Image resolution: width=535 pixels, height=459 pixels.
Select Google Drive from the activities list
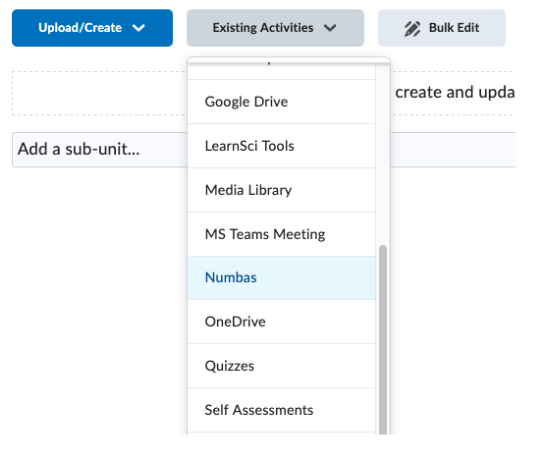coord(281,102)
